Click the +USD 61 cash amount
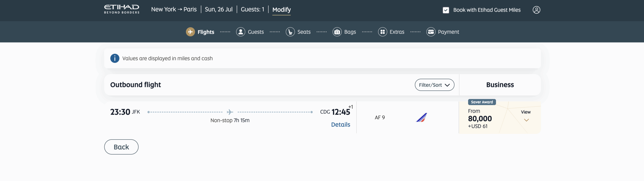The width and height of the screenshot is (644, 181). tap(477, 126)
